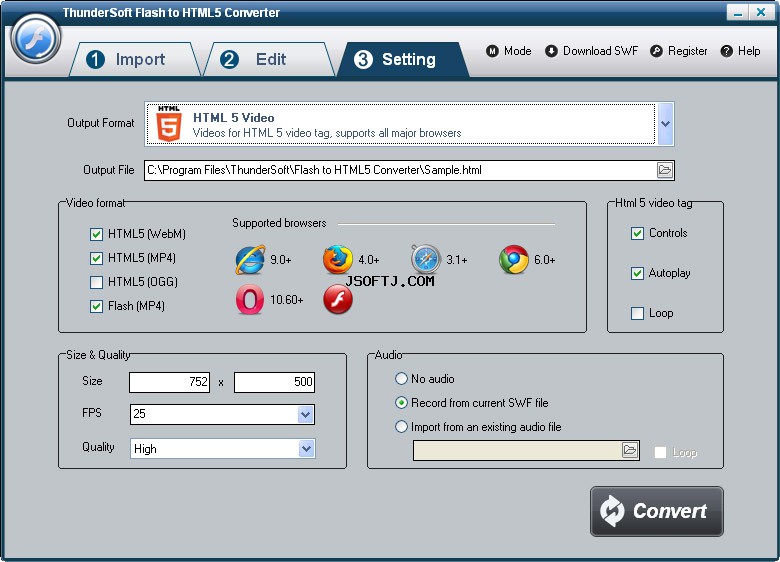780x562 pixels.
Task: Close the converter window
Action: coord(761,12)
